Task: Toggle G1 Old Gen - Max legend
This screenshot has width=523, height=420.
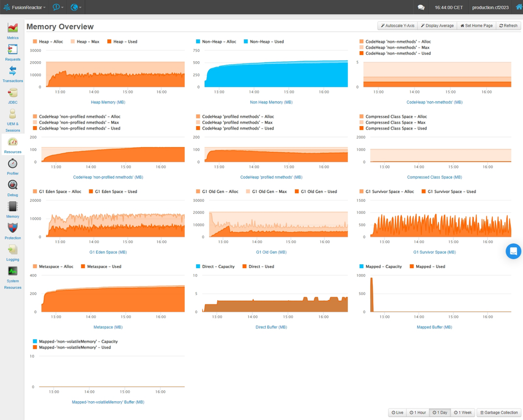Action: [266, 191]
